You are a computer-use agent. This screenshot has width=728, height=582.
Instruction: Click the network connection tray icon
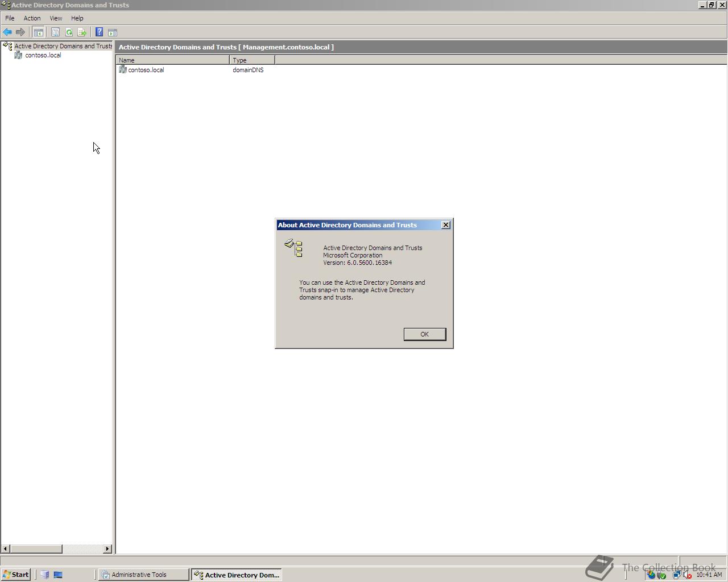tap(677, 575)
